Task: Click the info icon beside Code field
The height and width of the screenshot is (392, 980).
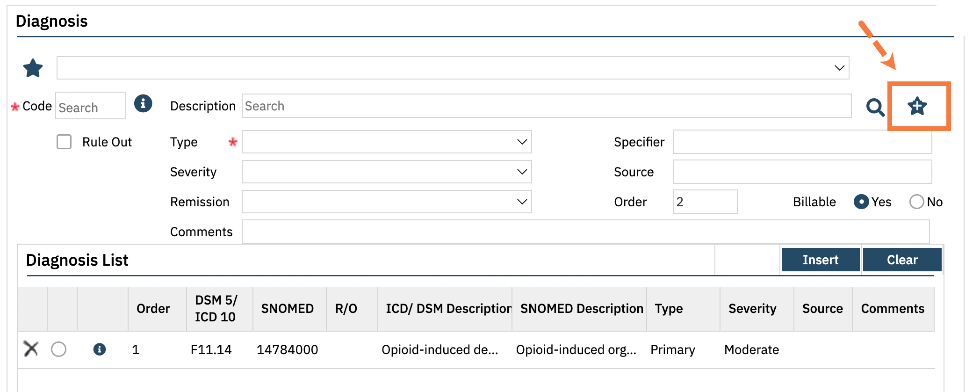Action: point(143,103)
